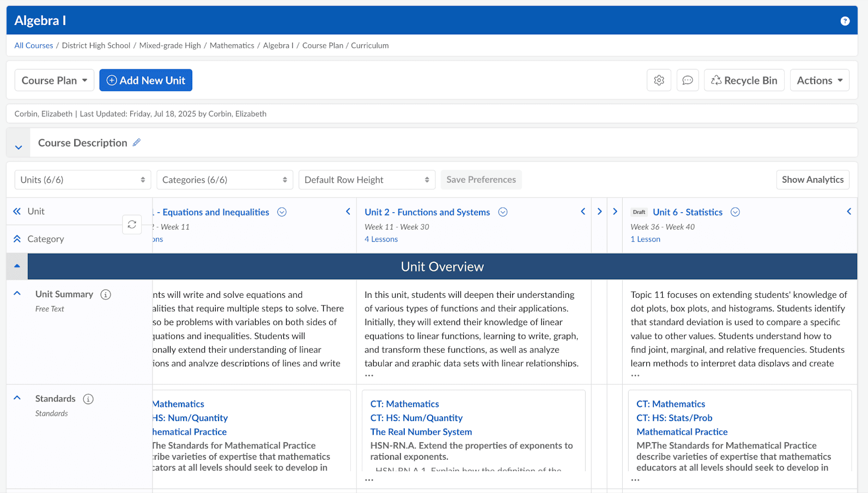
Task: Click info icon next to Standards
Action: [88, 399]
